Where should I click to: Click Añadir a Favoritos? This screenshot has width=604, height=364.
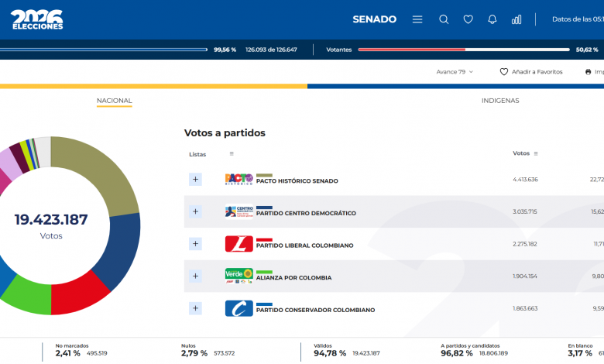click(531, 71)
